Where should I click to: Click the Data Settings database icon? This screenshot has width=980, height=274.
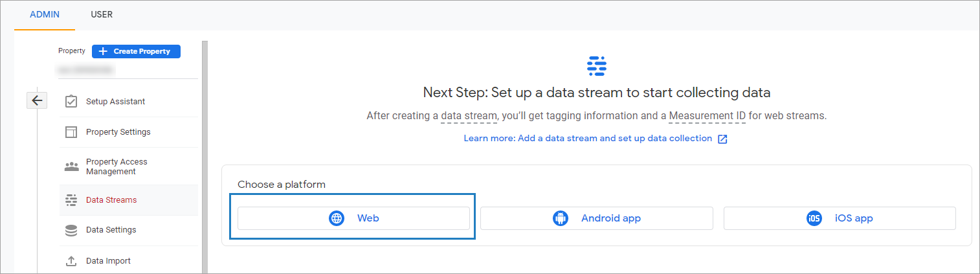click(71, 230)
